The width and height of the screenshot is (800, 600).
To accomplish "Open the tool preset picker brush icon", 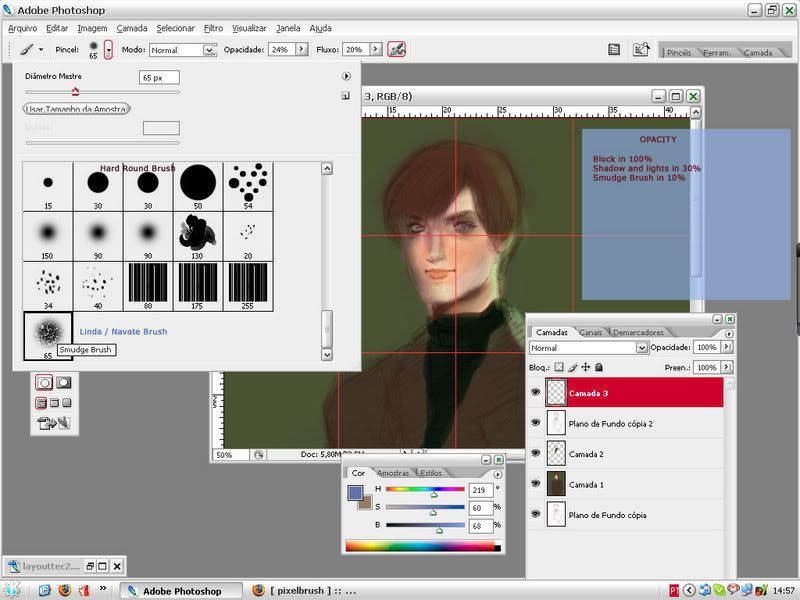I will coord(27,49).
